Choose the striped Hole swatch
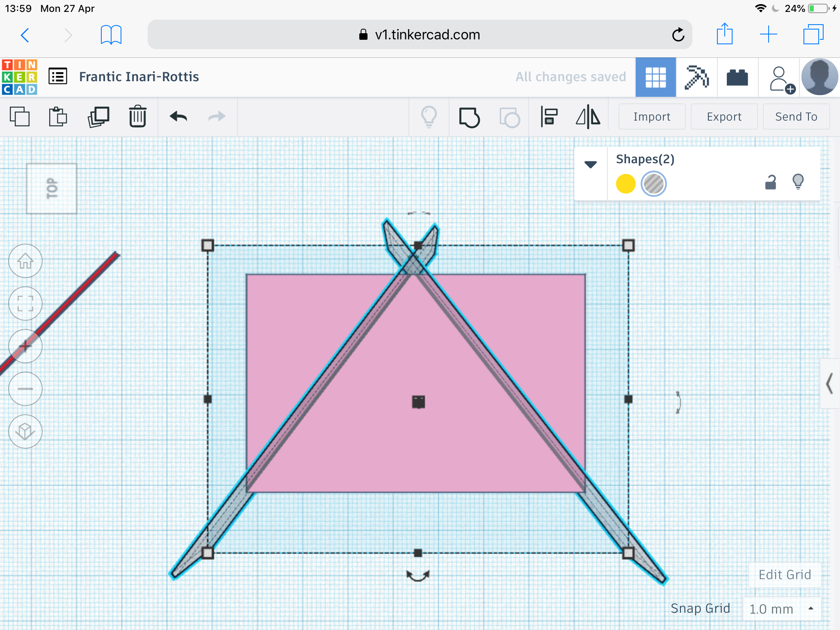Viewport: 840px width, 630px height. click(x=654, y=184)
